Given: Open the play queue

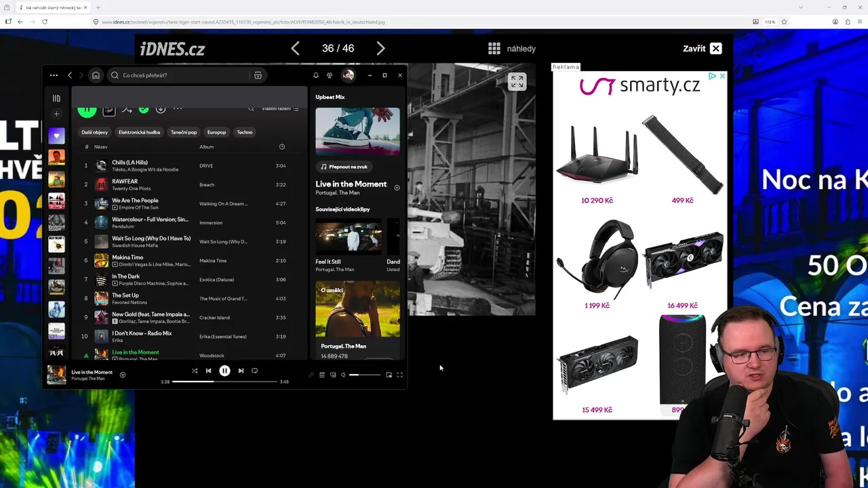Looking at the screenshot, I should pos(322,375).
